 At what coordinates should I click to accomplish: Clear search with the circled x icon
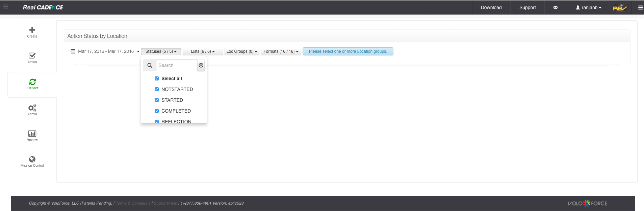click(201, 65)
